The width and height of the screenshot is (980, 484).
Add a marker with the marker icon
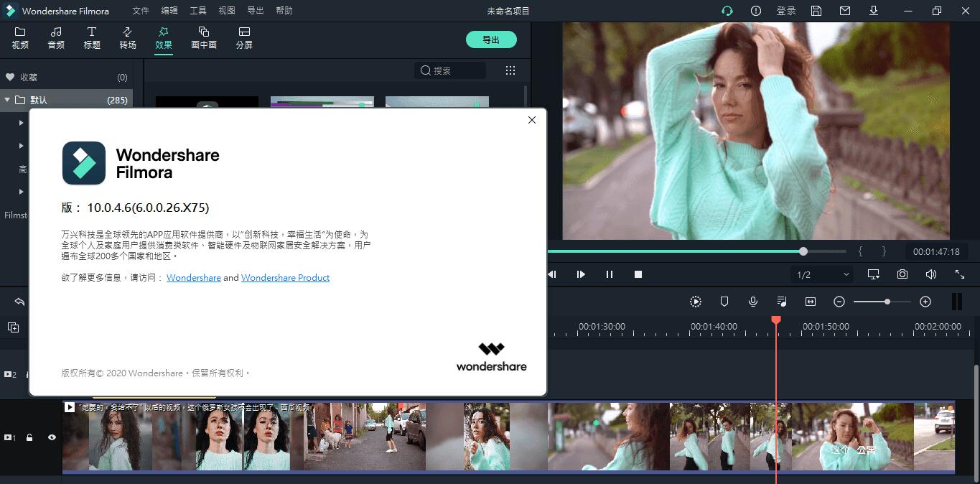pos(724,302)
